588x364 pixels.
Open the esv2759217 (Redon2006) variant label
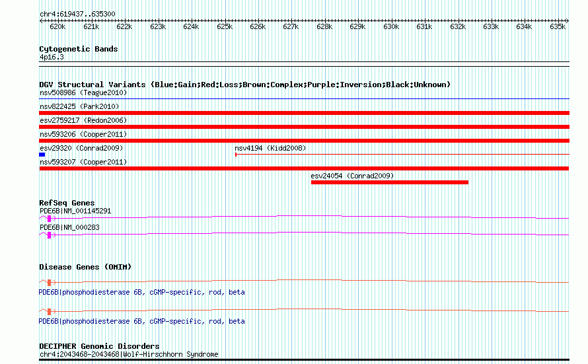click(83, 120)
